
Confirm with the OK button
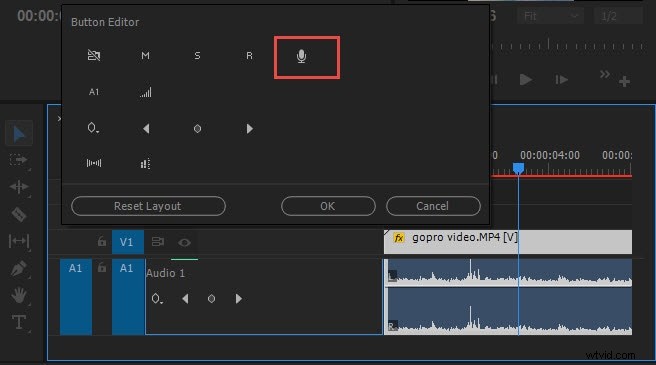pyautogui.click(x=328, y=206)
